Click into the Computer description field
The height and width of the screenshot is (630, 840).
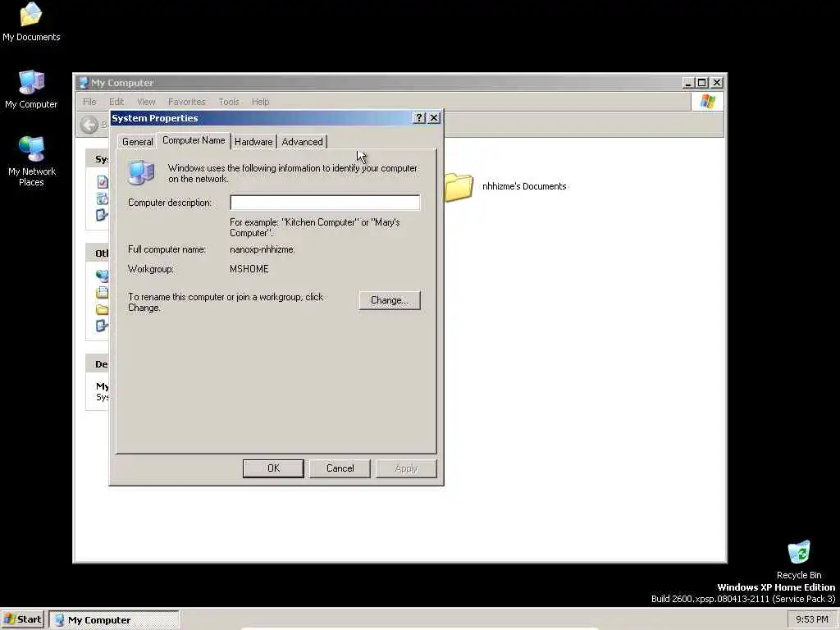click(325, 203)
